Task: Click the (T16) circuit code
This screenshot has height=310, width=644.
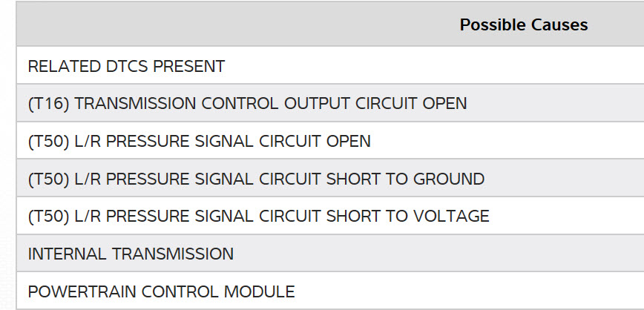Action: 48,104
